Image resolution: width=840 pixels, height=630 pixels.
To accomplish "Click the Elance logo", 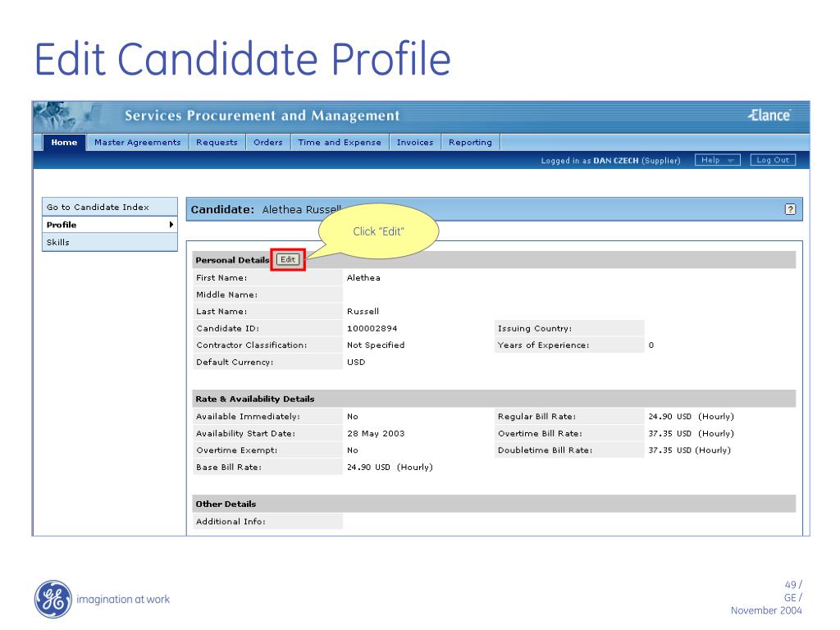I will [x=769, y=116].
